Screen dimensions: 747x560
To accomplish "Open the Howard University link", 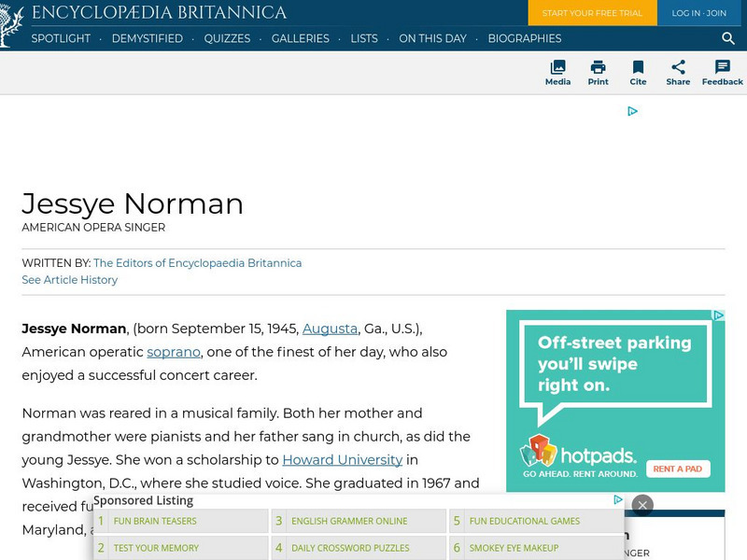I will [x=341, y=459].
